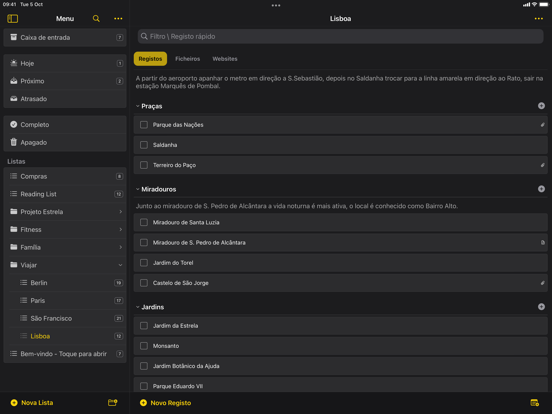Viewport: 552px width, 414px height.
Task: Create a Nova Lista
Action: point(32,402)
